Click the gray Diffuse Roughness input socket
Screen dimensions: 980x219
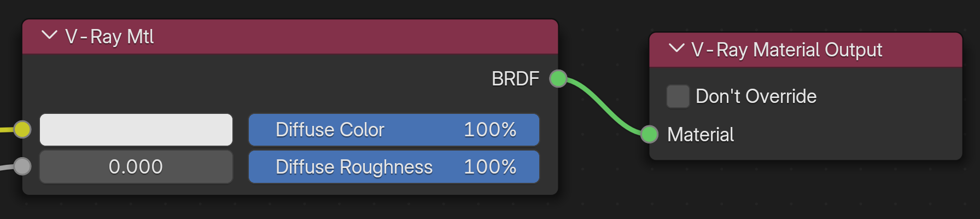click(22, 166)
